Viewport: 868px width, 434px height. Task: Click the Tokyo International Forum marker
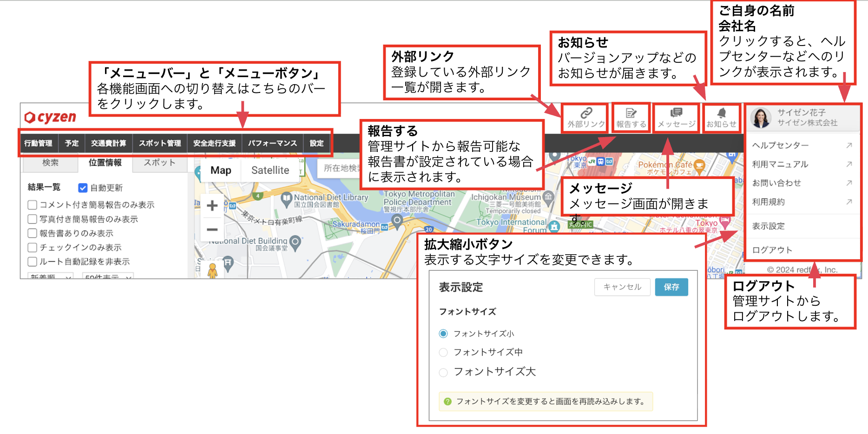pyautogui.click(x=553, y=227)
